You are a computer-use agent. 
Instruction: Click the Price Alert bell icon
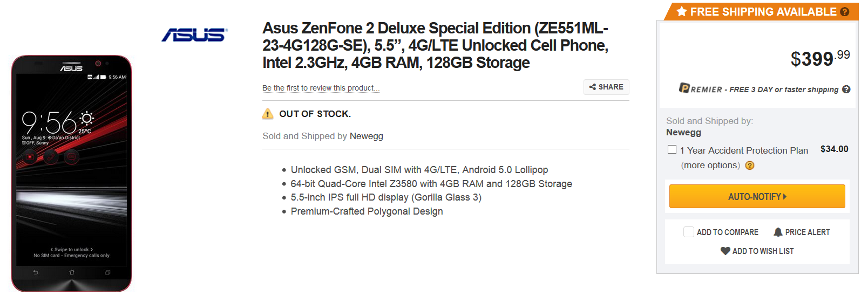point(778,232)
